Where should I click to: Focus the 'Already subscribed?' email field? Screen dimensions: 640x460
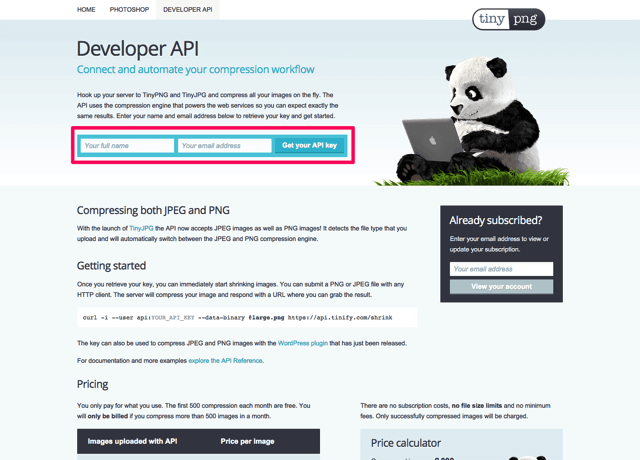(501, 269)
